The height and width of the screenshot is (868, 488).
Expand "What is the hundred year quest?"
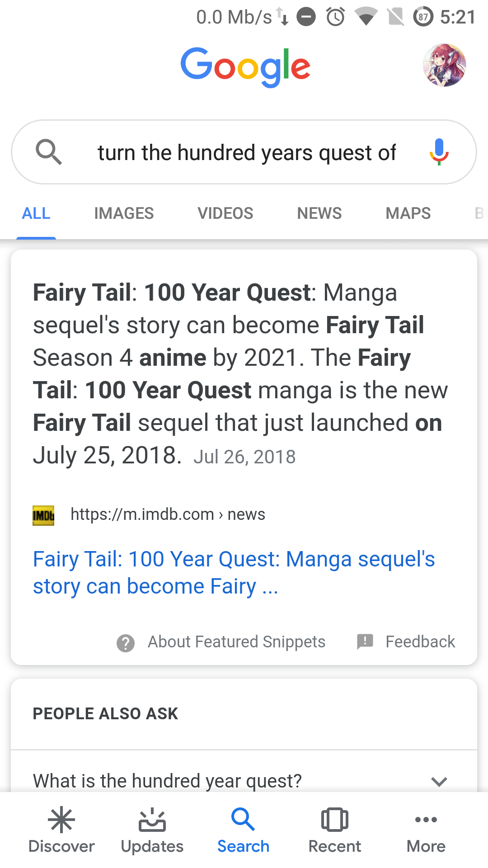pyautogui.click(x=439, y=781)
